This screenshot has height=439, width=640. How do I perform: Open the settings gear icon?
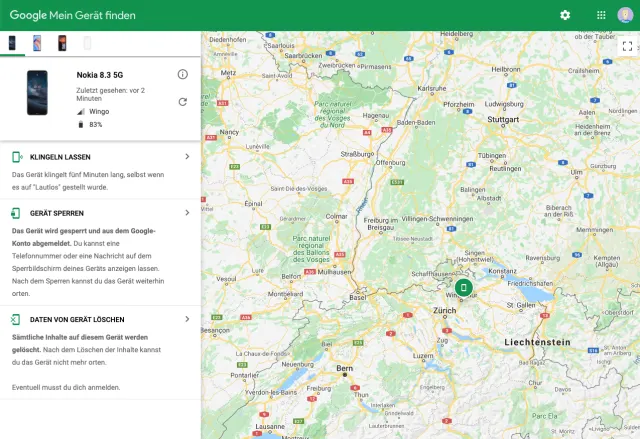pyautogui.click(x=565, y=15)
